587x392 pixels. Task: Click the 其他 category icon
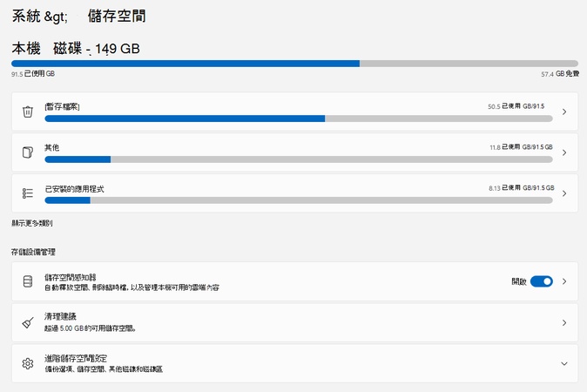click(28, 152)
